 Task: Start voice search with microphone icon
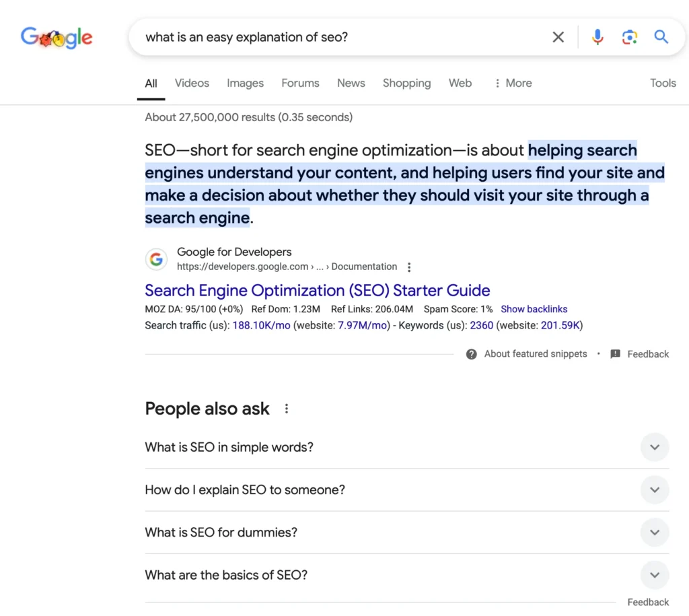[x=597, y=37]
